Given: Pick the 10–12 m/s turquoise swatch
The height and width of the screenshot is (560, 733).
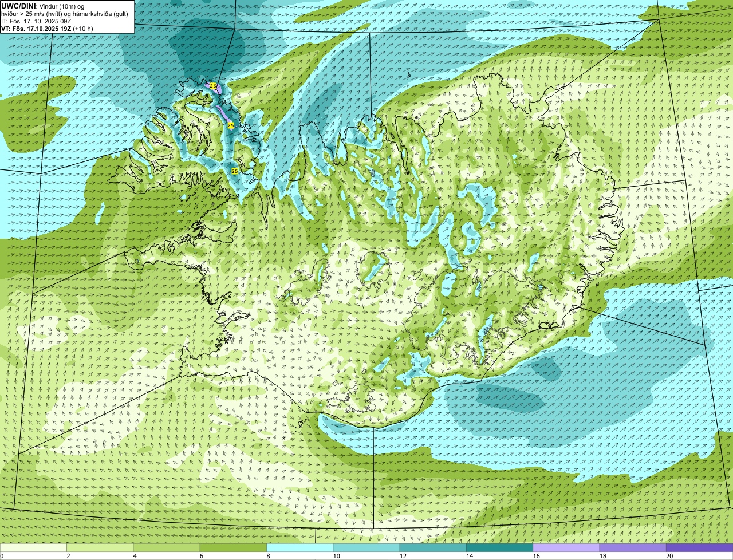Looking at the screenshot, I should point(366,547).
